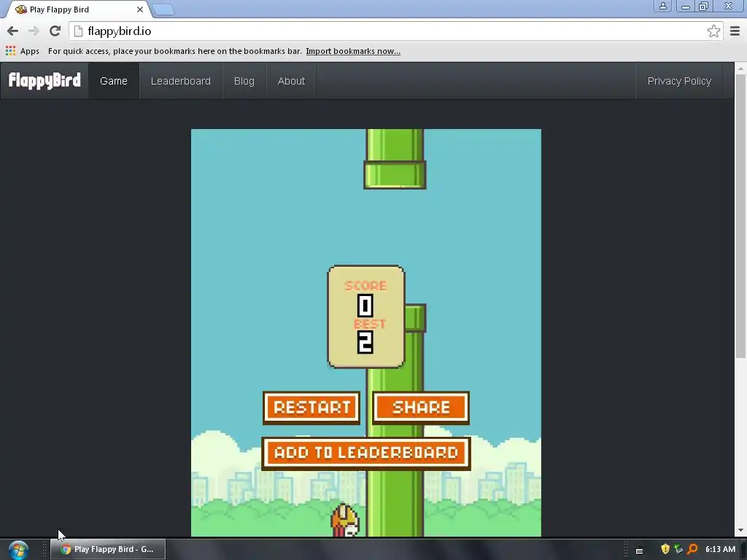This screenshot has height=560, width=747.
Task: Open the Game nav item
Action: [113, 81]
